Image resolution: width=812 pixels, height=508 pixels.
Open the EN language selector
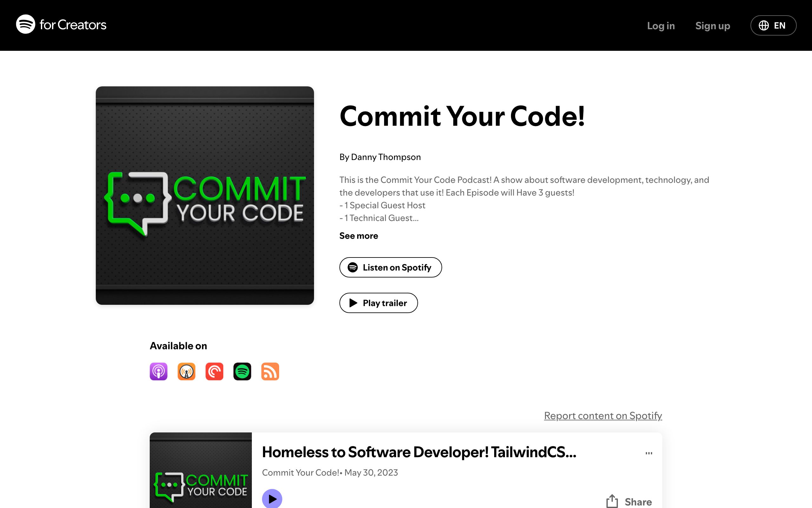point(773,25)
